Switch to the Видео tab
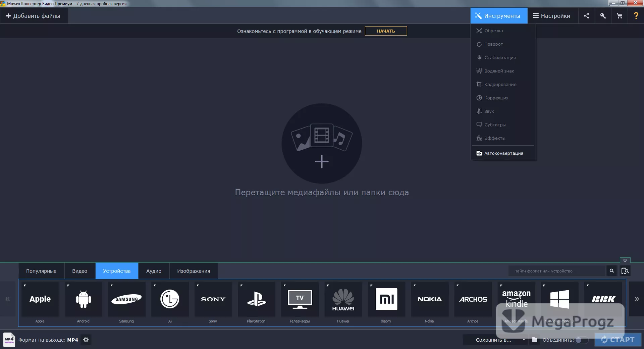Screen dimensions: 644x349 coord(79,271)
